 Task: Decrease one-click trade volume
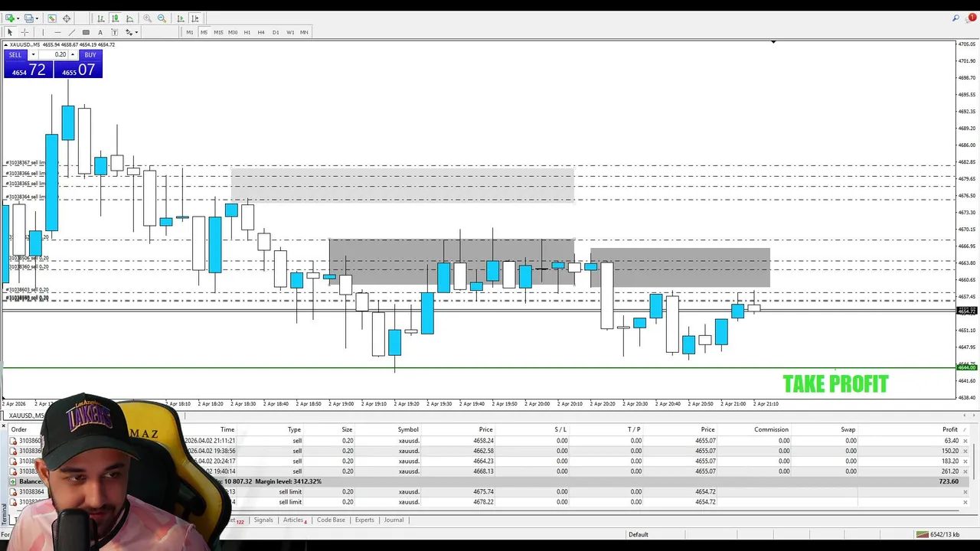[33, 54]
